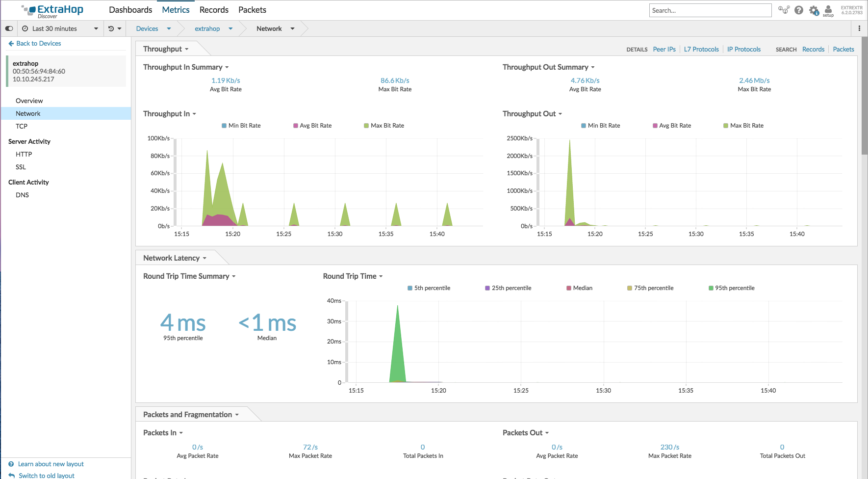Click the Records search link
This screenshot has height=479, width=868.
tap(813, 50)
